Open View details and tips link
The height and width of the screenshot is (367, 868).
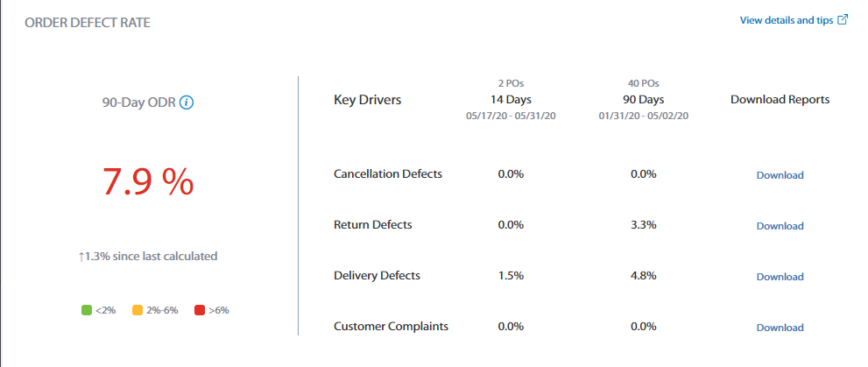[787, 20]
